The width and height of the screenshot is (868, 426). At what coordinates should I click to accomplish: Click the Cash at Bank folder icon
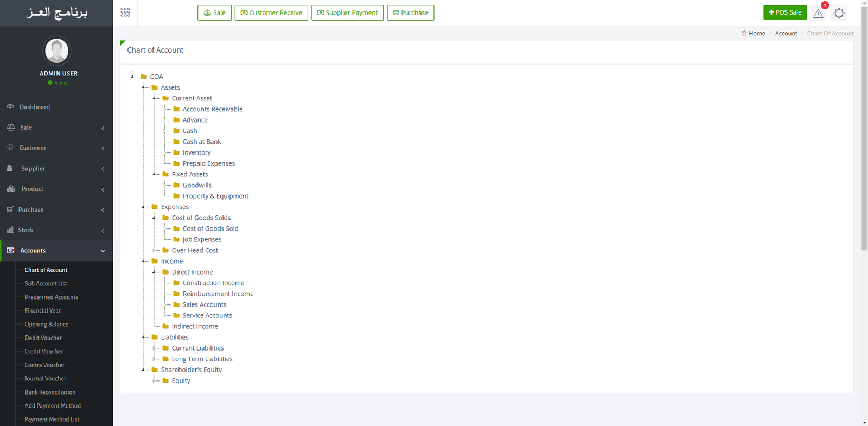[176, 142]
